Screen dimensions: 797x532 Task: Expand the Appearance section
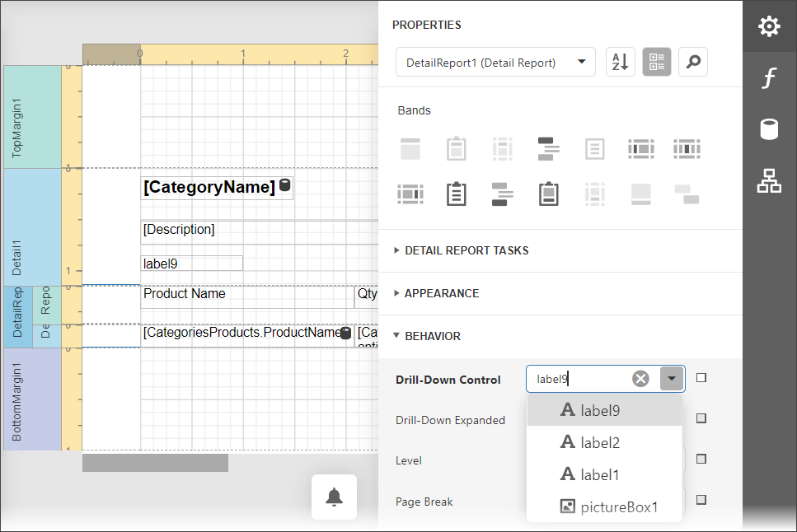[441, 293]
